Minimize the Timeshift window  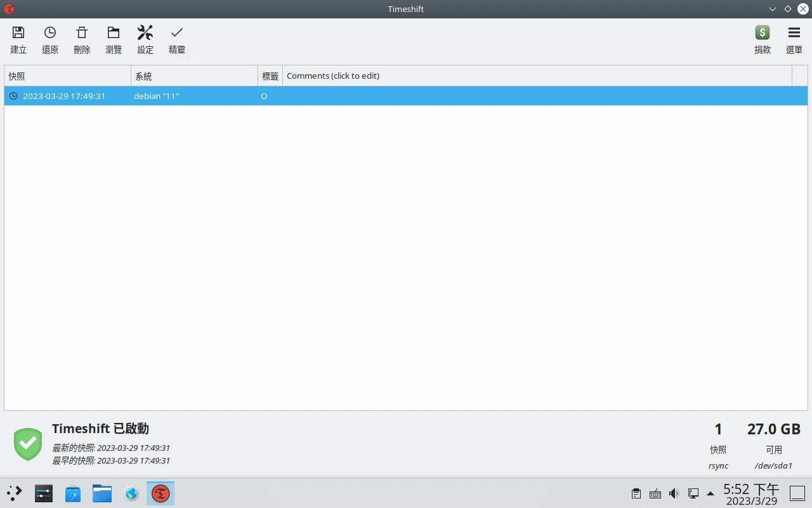[x=773, y=9]
